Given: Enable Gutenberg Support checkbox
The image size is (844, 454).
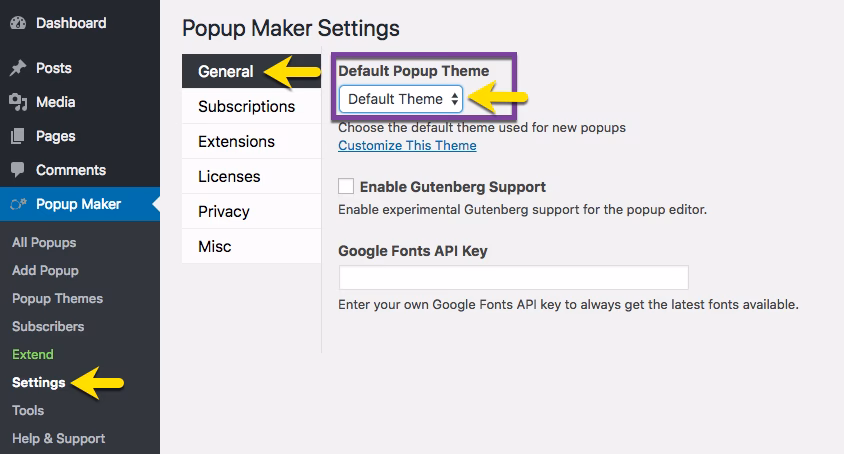Looking at the screenshot, I should (347, 187).
